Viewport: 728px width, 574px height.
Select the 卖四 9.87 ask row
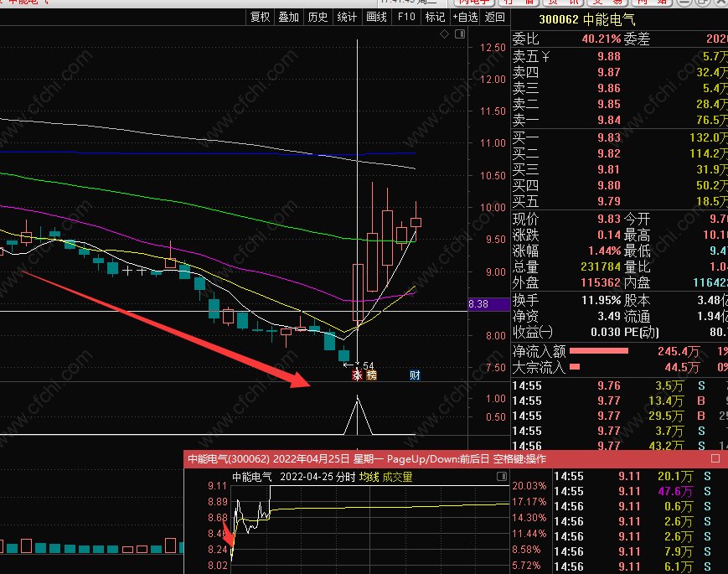tap(619, 72)
